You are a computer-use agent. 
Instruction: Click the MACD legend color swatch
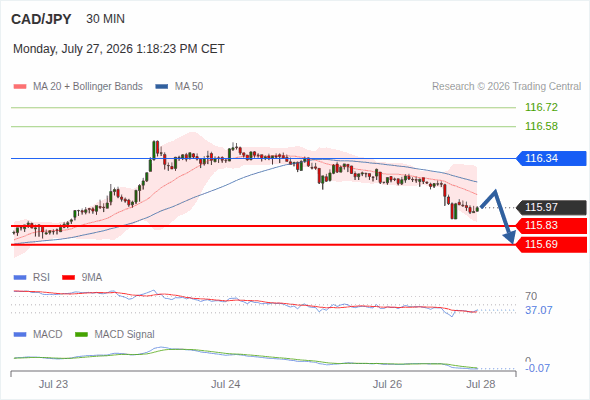coord(20,335)
